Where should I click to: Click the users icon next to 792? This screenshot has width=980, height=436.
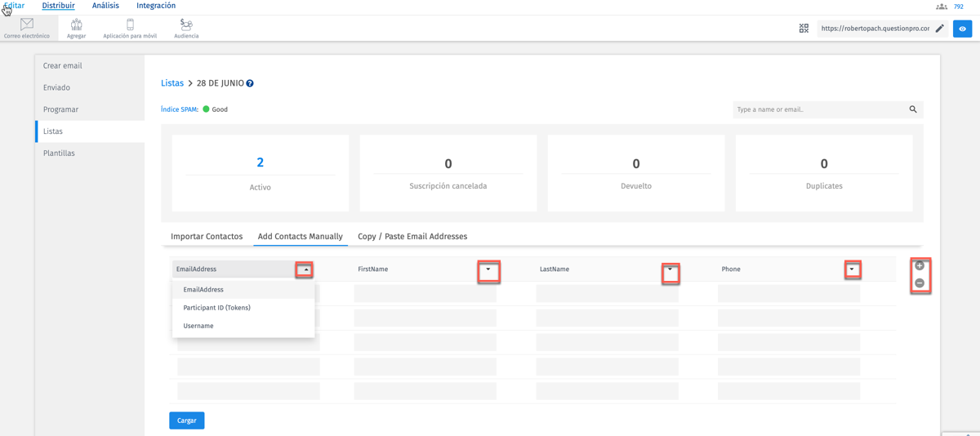[x=942, y=7]
